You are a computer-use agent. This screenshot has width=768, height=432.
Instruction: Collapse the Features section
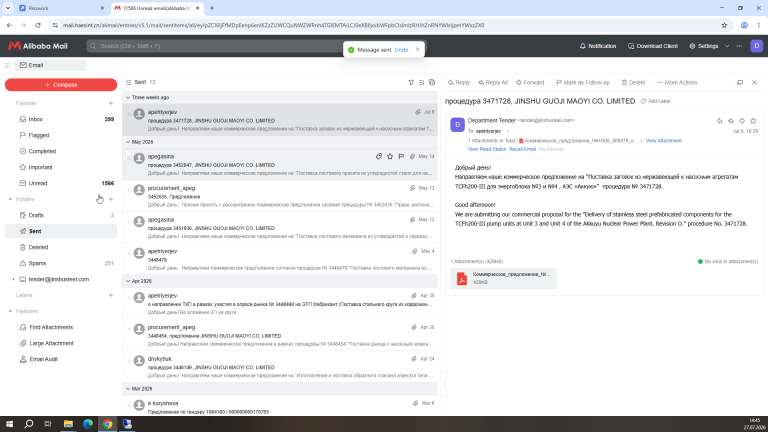point(10,312)
